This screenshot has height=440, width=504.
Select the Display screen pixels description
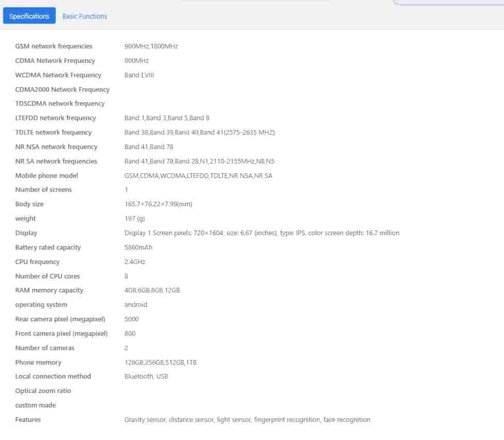[x=262, y=233]
